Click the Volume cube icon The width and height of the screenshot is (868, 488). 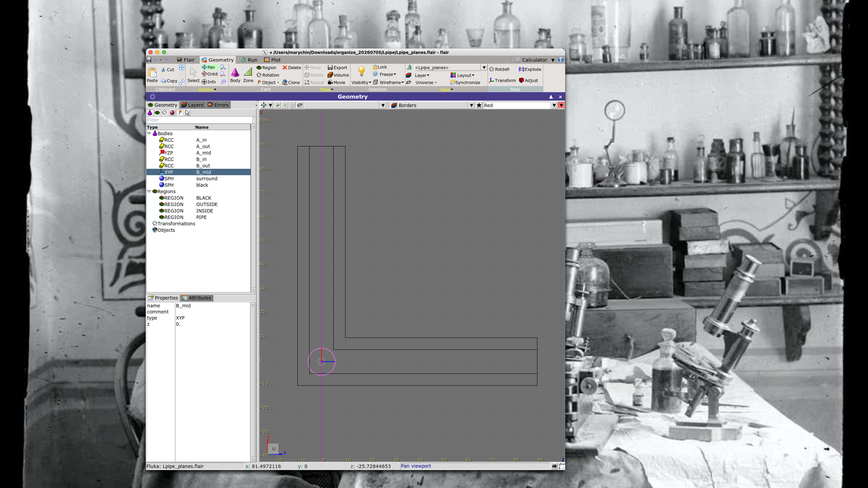coord(330,75)
